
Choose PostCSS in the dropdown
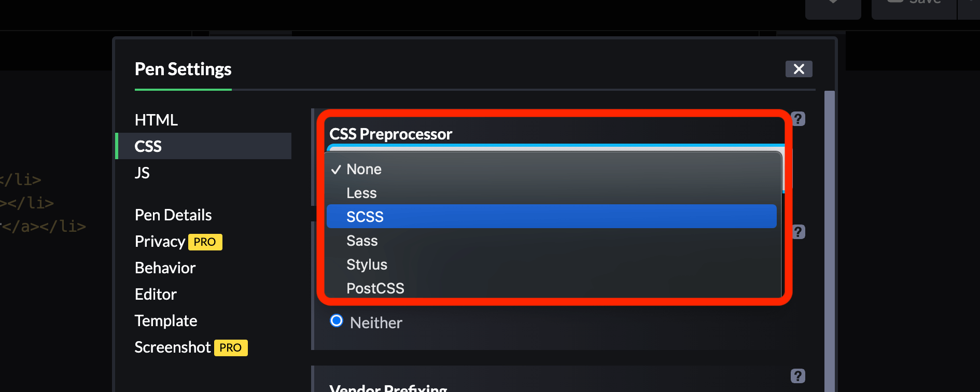point(375,288)
